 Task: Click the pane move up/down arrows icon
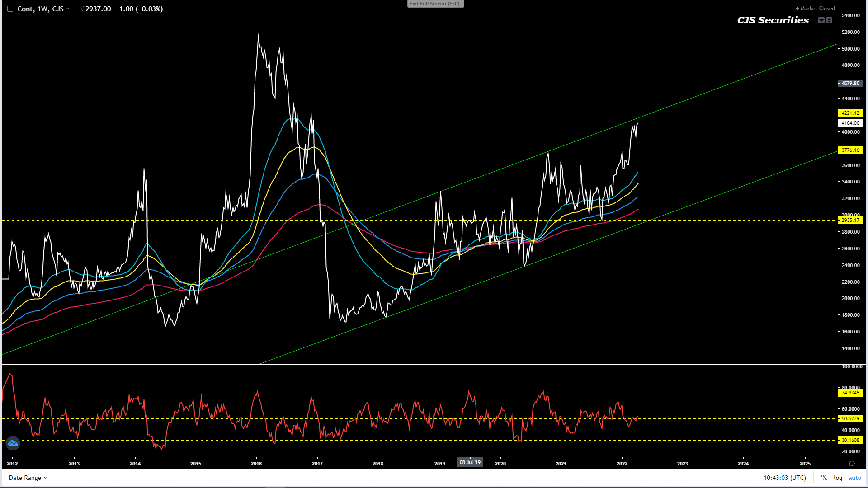829,20
